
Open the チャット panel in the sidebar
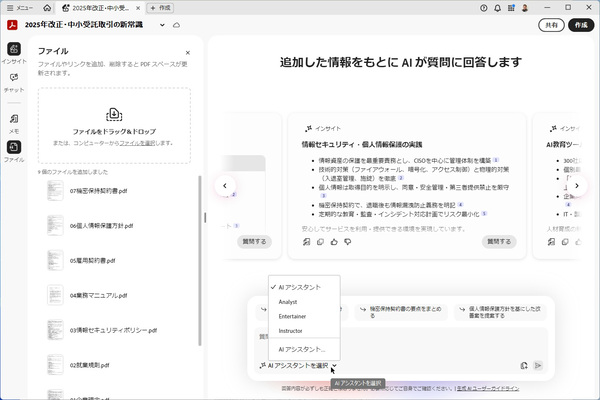click(x=14, y=82)
